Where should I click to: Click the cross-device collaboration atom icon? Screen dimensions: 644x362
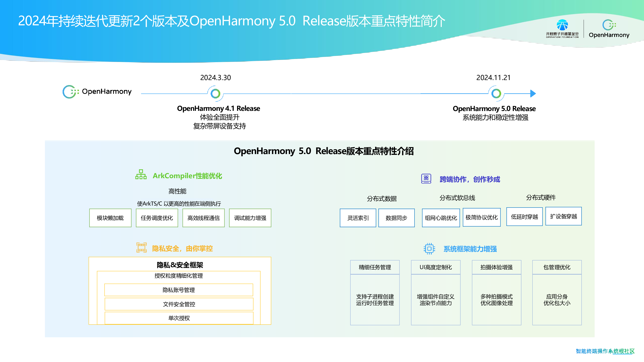click(426, 179)
